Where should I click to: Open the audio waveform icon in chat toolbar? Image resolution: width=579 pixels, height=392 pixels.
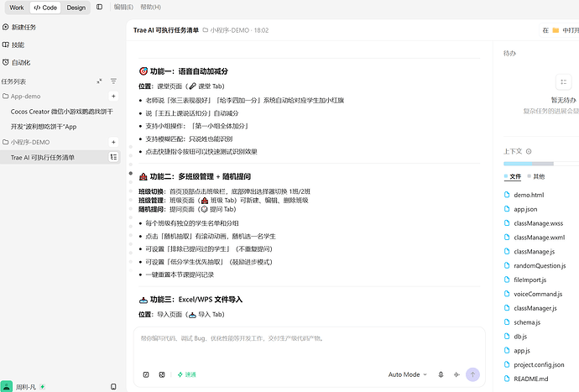click(456, 374)
